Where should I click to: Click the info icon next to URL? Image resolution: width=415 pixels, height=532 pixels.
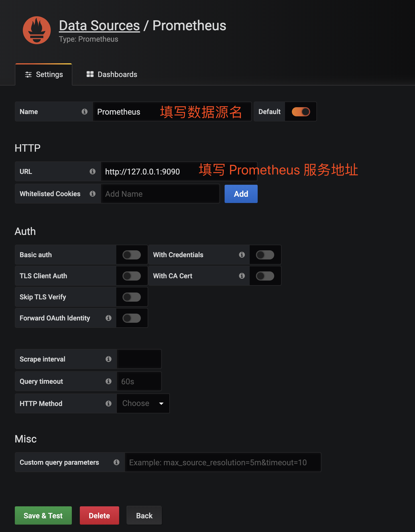[x=92, y=171]
